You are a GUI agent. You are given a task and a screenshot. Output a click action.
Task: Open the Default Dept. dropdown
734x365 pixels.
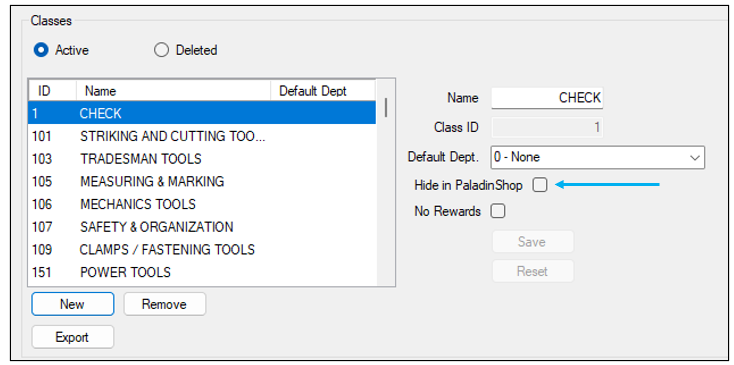tap(598, 157)
